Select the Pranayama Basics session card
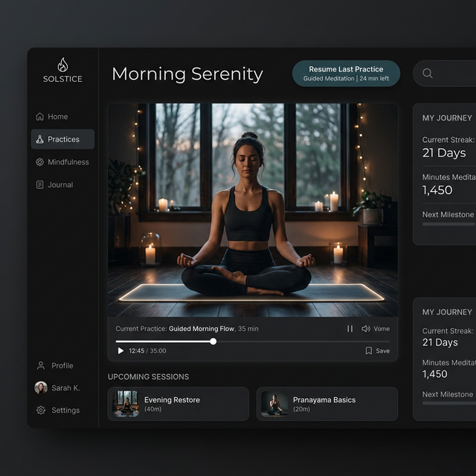 (x=327, y=404)
